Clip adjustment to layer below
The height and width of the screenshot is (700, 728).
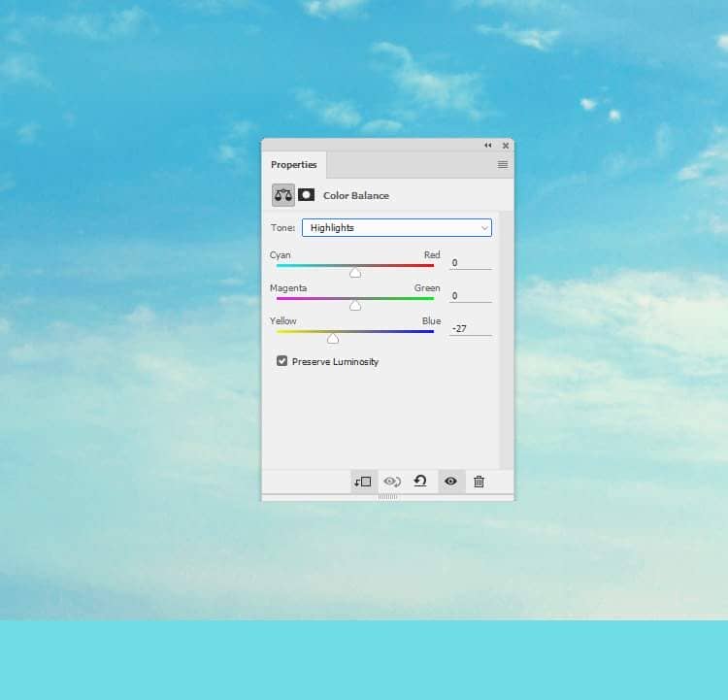pos(363,482)
